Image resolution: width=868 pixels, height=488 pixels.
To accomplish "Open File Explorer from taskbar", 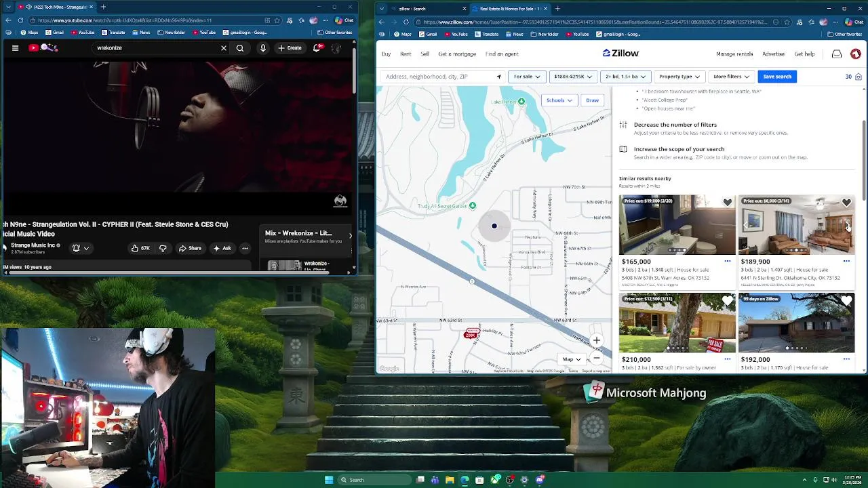I will click(450, 480).
